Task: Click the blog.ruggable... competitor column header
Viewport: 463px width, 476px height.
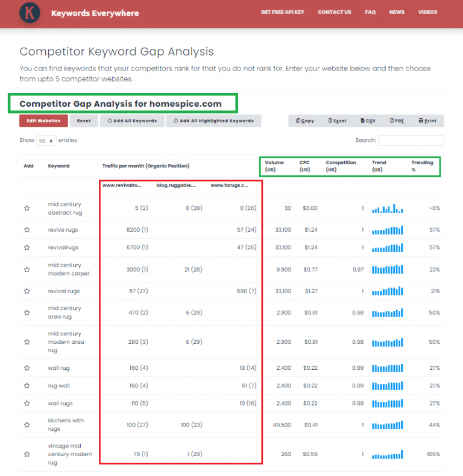Action: [176, 185]
